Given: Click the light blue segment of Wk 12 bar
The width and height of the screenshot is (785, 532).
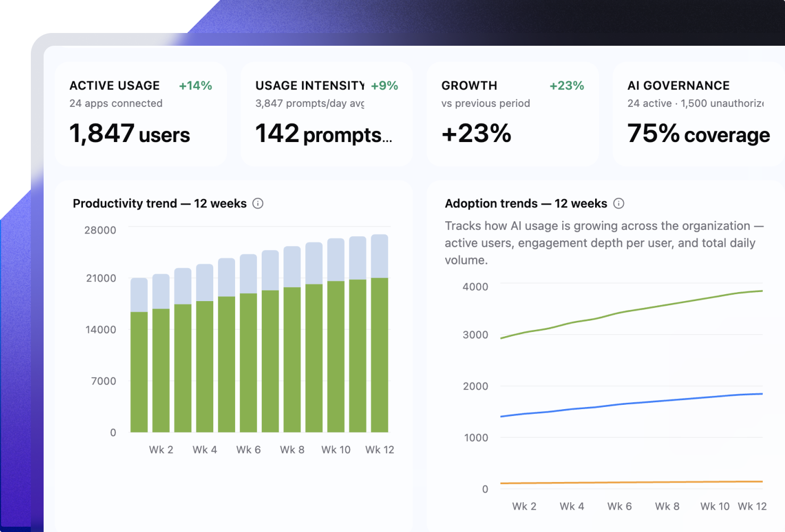Looking at the screenshot, I should point(379,256).
